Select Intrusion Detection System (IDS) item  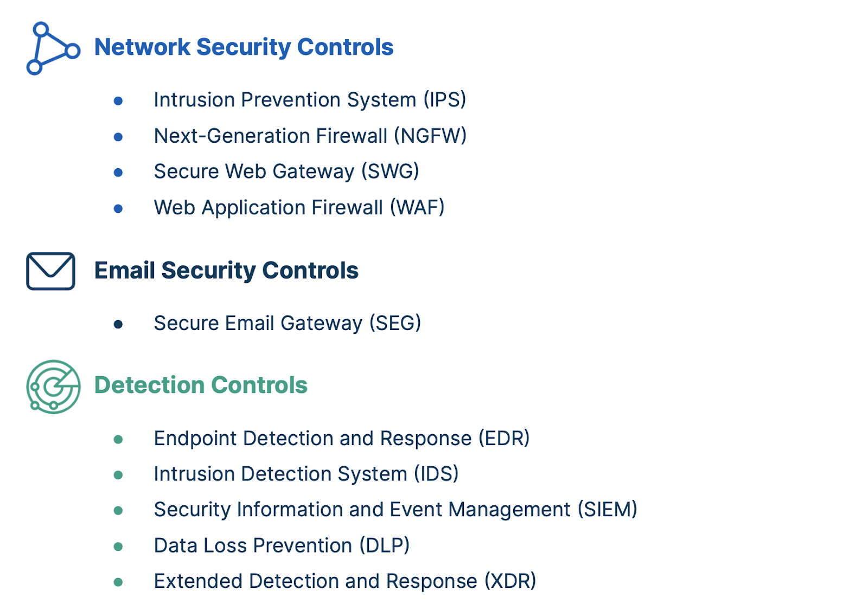coord(306,474)
